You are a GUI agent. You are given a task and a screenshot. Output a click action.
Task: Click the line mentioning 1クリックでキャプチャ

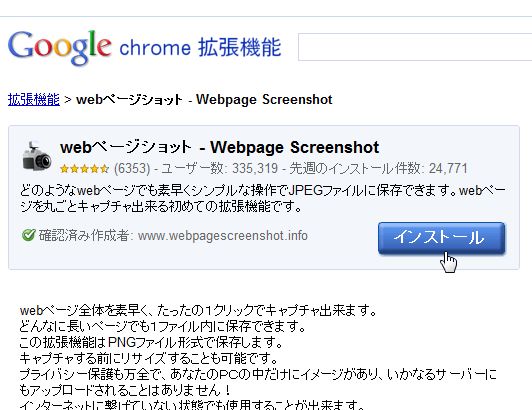click(198, 310)
